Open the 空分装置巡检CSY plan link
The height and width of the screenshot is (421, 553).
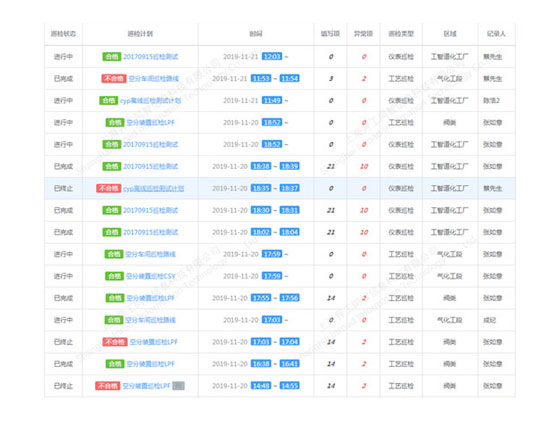tap(151, 276)
